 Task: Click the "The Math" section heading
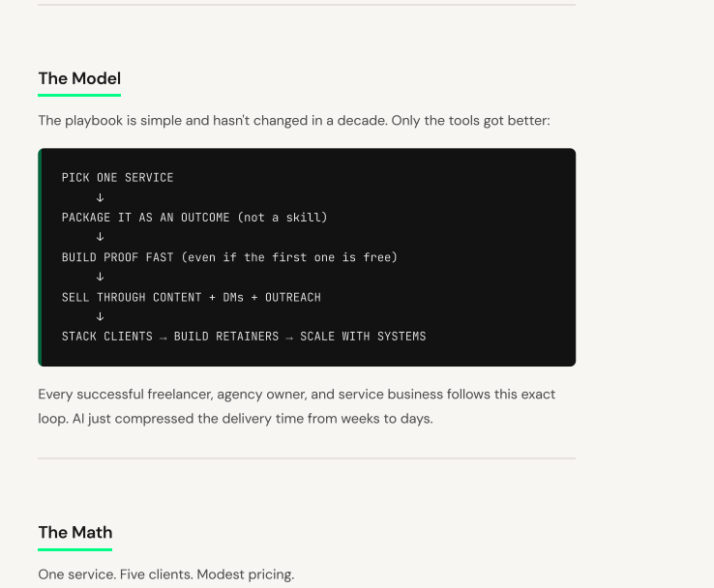[75, 532]
